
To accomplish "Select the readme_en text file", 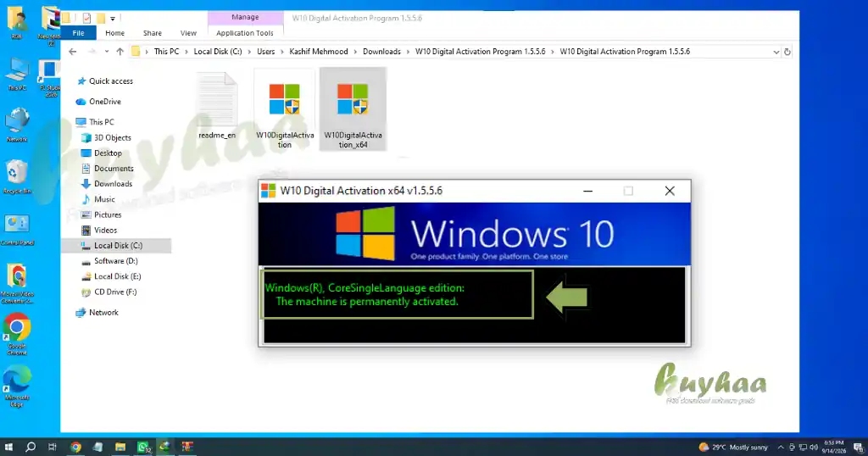I will pyautogui.click(x=217, y=105).
